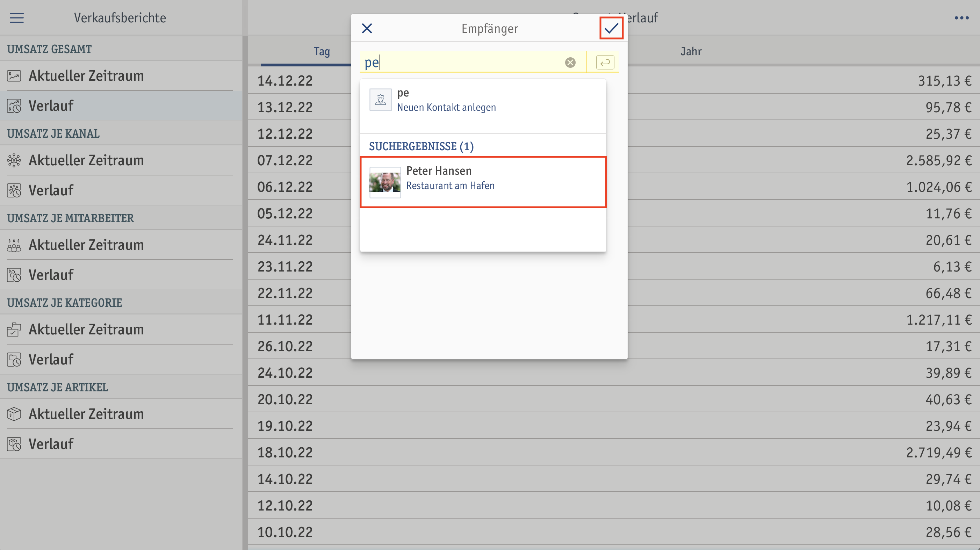The width and height of the screenshot is (980, 550).
Task: Open Umsatz Gesamt Verlauf
Action: pos(121,106)
